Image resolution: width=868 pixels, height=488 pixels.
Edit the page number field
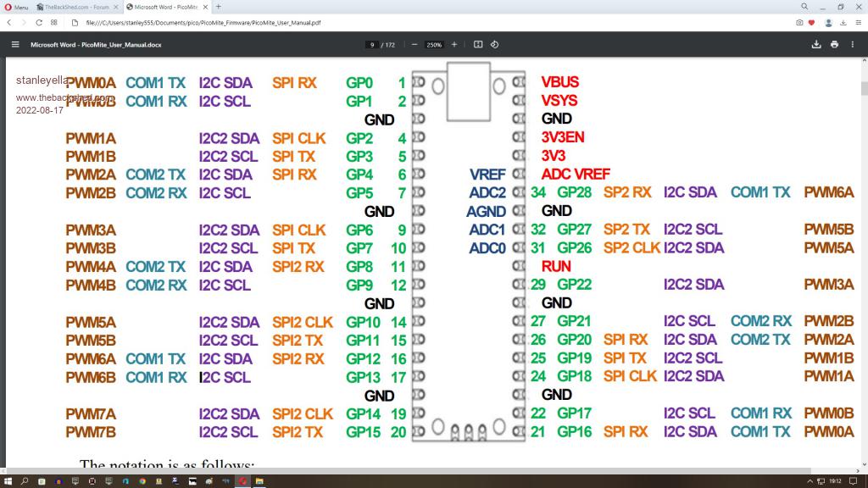point(372,44)
